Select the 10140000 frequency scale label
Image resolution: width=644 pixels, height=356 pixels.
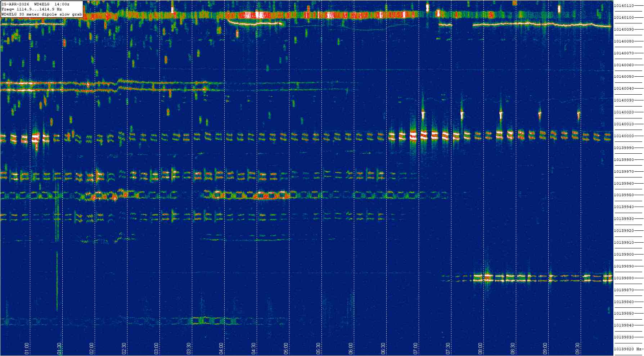624,136
